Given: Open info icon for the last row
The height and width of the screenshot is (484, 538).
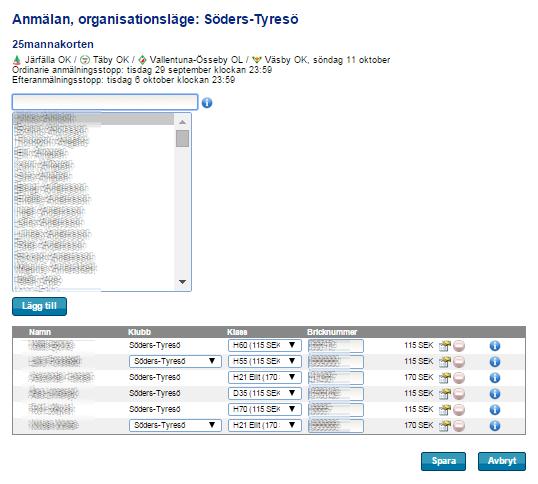Looking at the screenshot, I should [495, 426].
